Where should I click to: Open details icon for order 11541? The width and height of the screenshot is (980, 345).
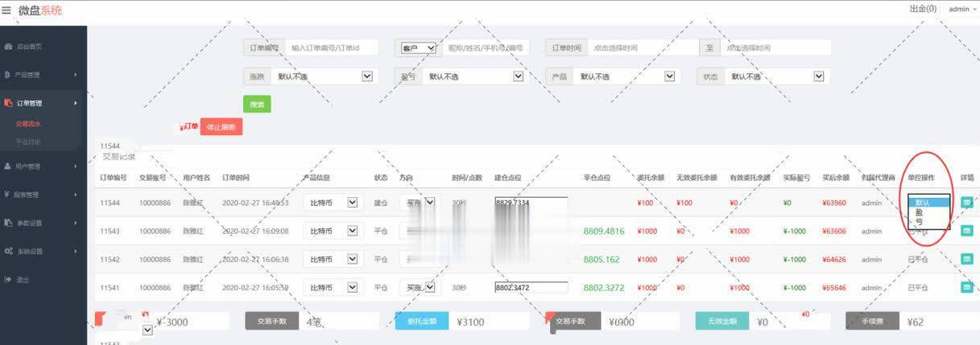point(967,287)
